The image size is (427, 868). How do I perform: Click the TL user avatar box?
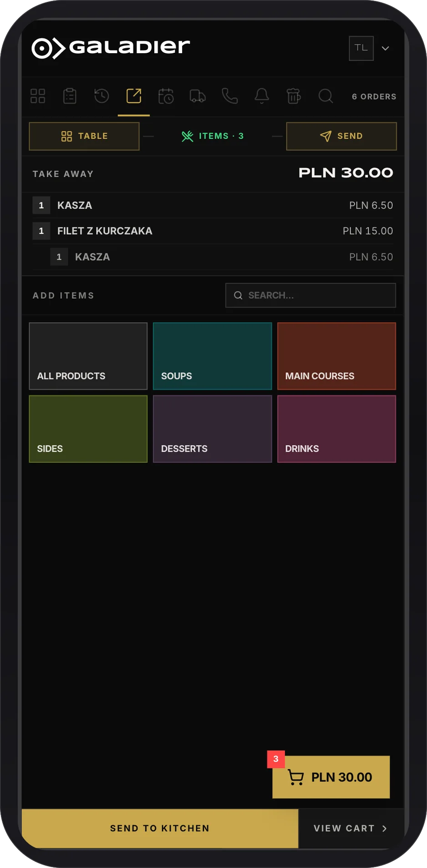pos(361,48)
